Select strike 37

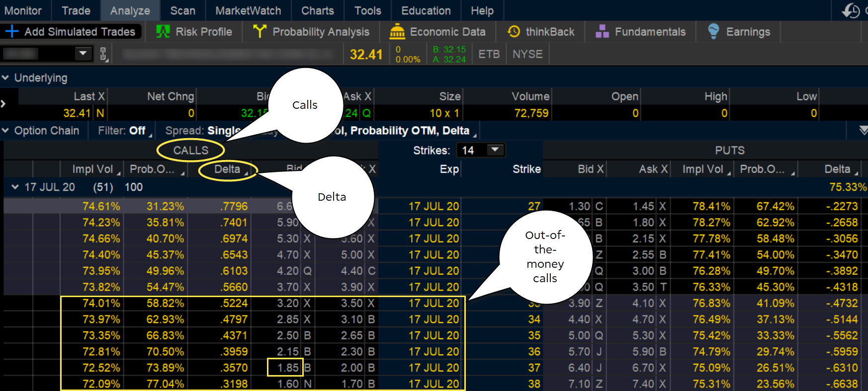534,368
